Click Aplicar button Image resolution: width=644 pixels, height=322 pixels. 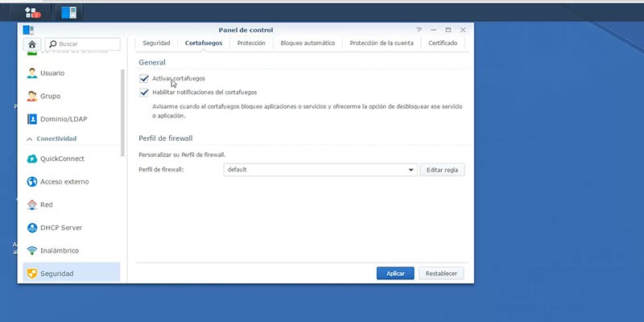pyautogui.click(x=395, y=274)
